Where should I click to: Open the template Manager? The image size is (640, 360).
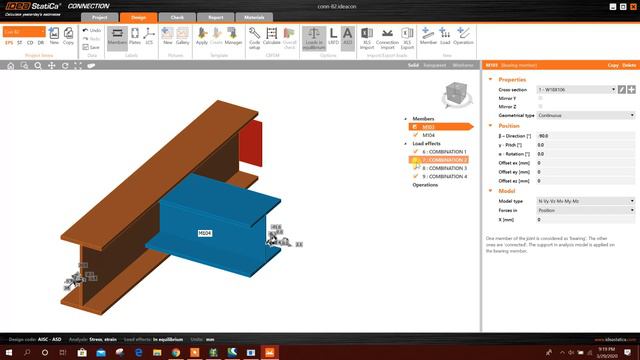[233, 36]
